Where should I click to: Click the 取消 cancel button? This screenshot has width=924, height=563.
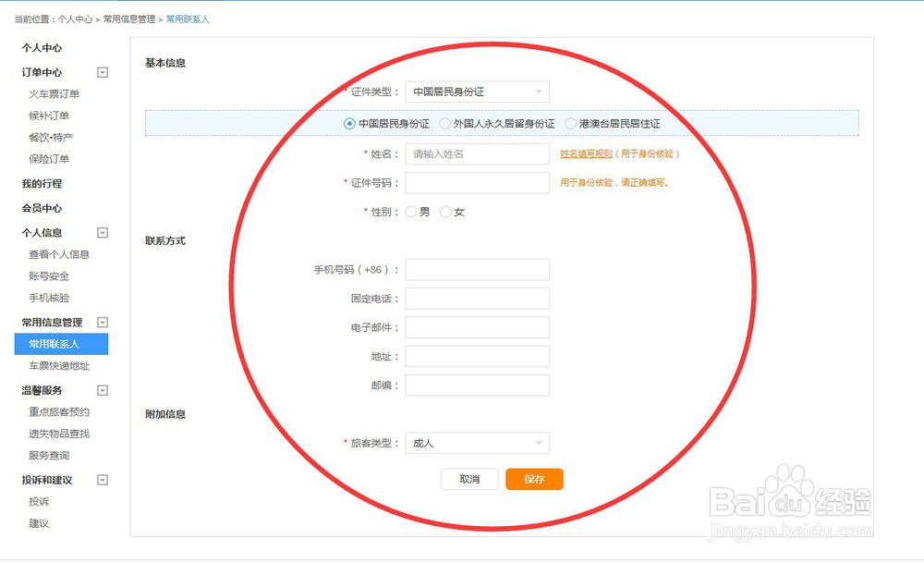pos(469,480)
